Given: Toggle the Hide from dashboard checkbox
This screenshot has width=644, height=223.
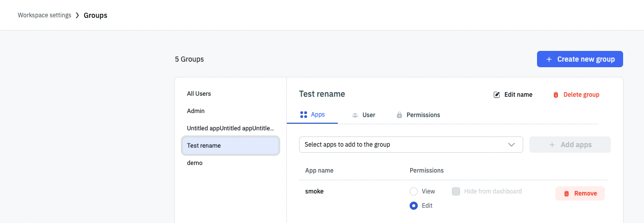Looking at the screenshot, I should tap(456, 191).
